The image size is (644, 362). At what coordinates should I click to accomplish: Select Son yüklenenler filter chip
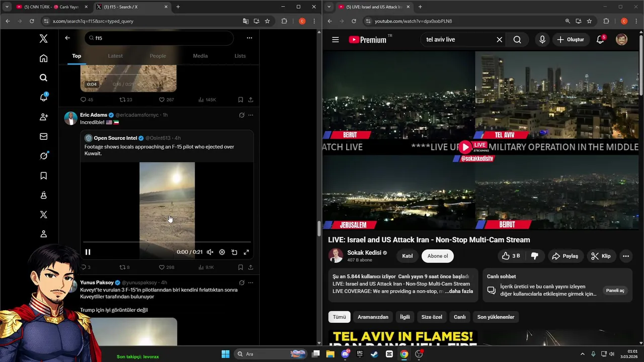(496, 317)
